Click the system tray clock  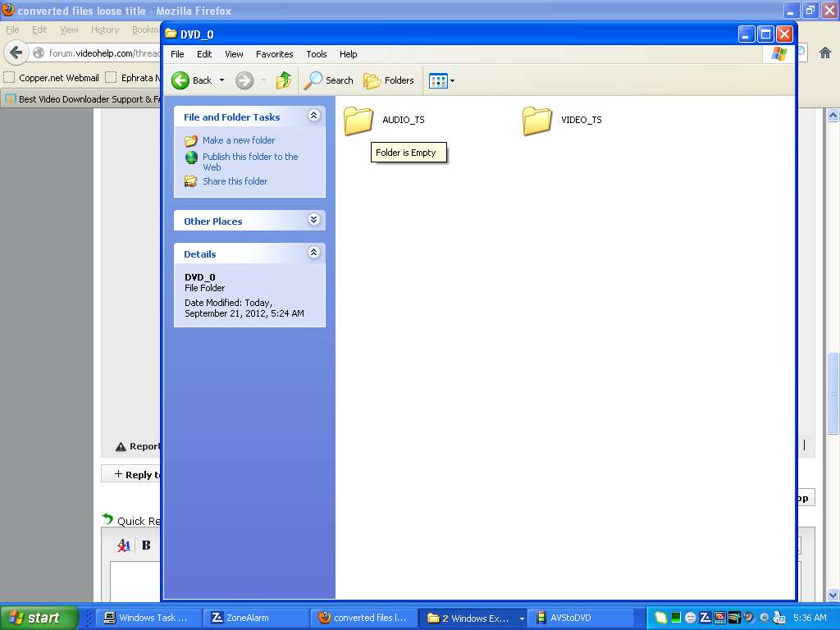pos(810,619)
